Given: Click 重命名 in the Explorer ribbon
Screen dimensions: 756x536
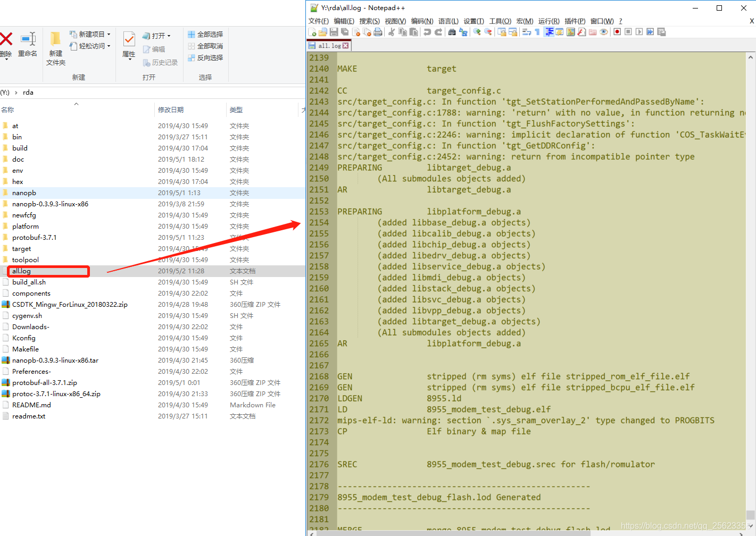Looking at the screenshot, I should [x=28, y=45].
